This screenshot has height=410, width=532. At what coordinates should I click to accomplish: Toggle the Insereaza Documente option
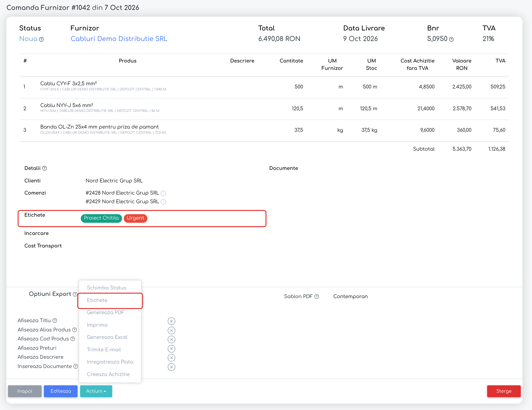coord(171,367)
